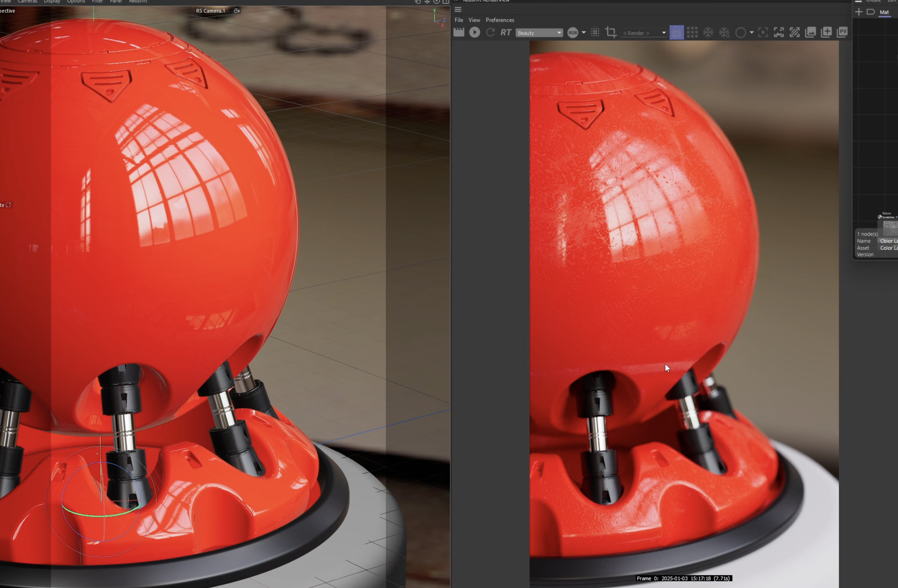Screen dimensions: 898x588
Task: Click the refresh render icon
Action: tap(490, 32)
